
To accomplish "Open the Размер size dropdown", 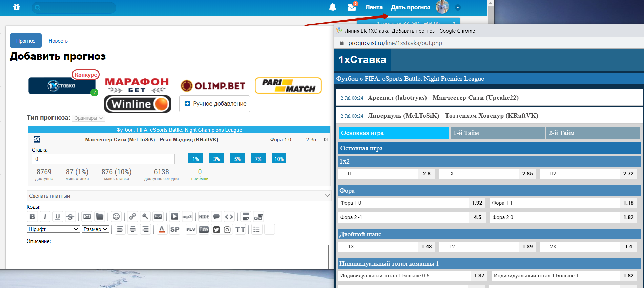I will click(95, 229).
